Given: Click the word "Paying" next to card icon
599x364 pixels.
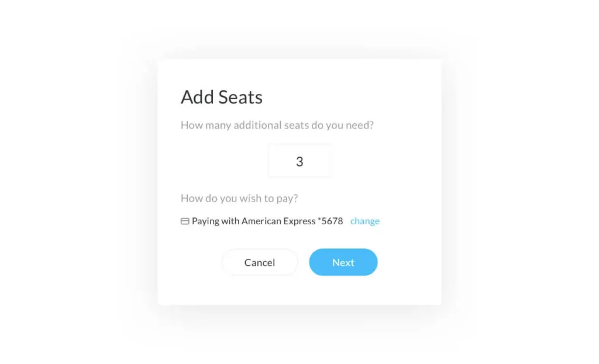Looking at the screenshot, I should pos(205,221).
